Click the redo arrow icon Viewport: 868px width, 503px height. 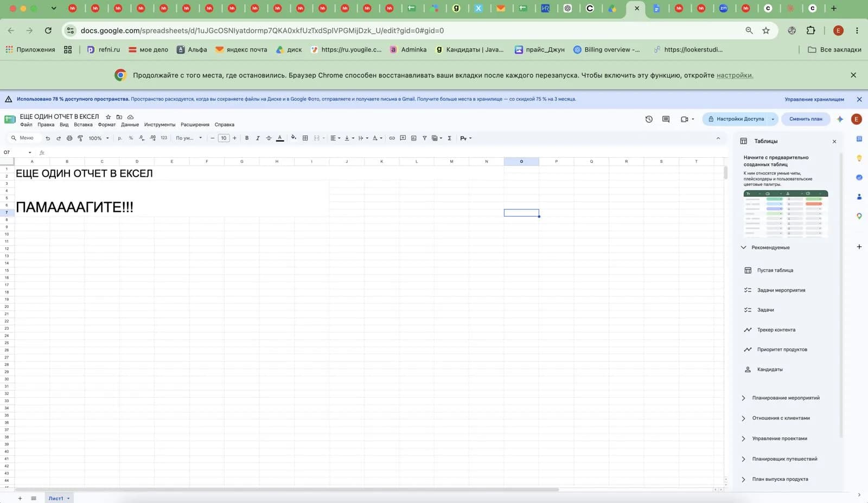coord(59,138)
